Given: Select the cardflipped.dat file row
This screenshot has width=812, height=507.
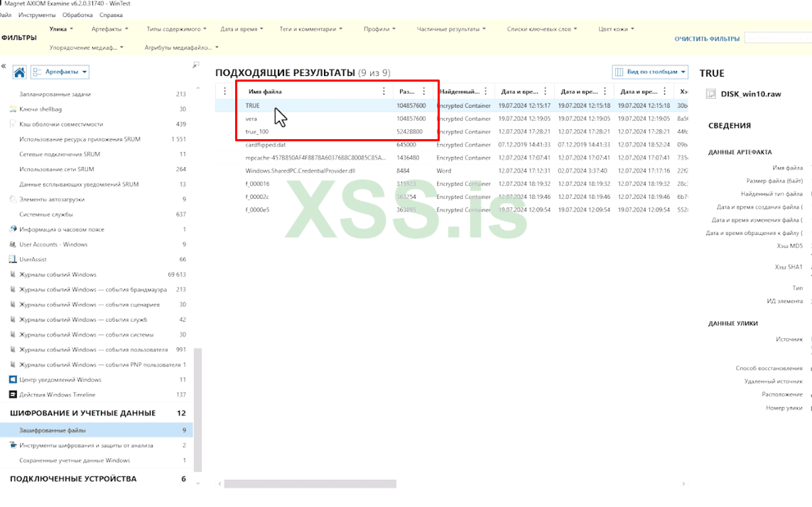Looking at the screenshot, I should (452, 144).
